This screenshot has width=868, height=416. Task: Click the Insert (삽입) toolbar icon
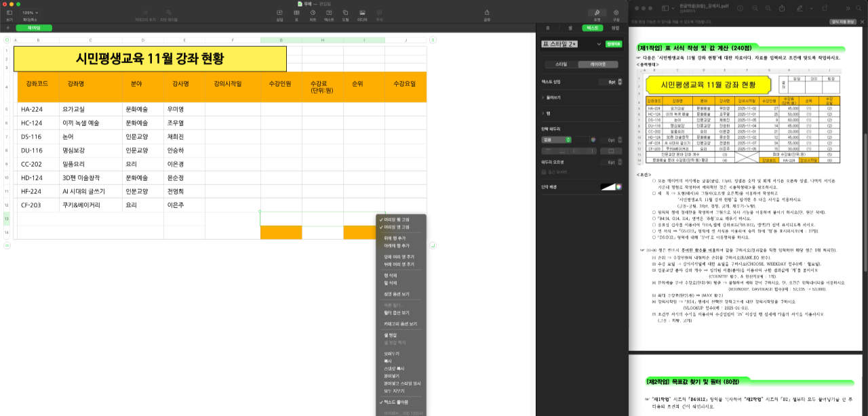[279, 14]
